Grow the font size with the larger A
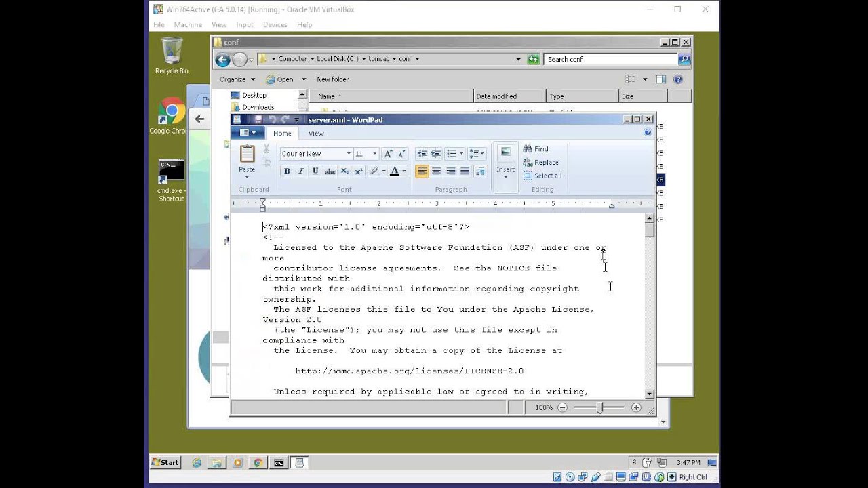This screenshot has height=488, width=868. point(388,154)
